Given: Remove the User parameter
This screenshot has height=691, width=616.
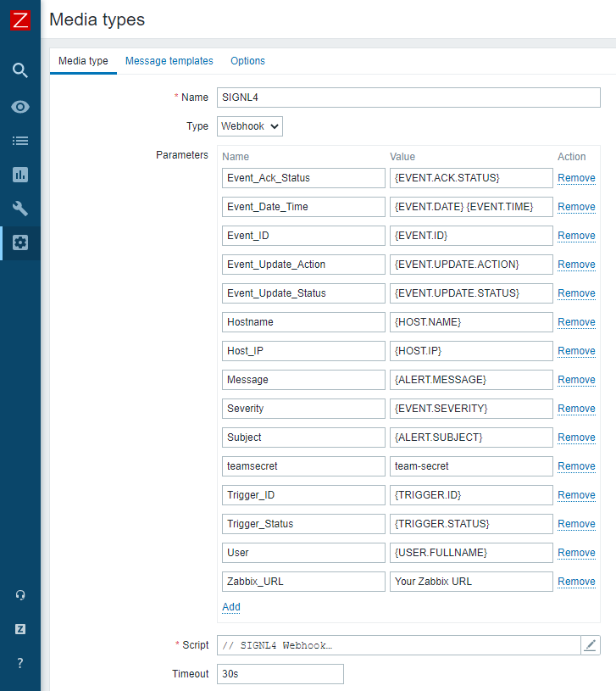Looking at the screenshot, I should pos(576,553).
